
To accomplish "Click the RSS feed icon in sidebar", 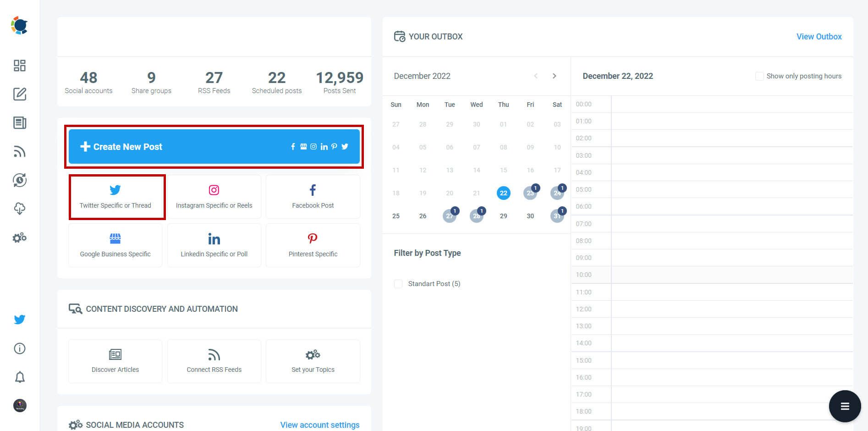I will tap(19, 151).
